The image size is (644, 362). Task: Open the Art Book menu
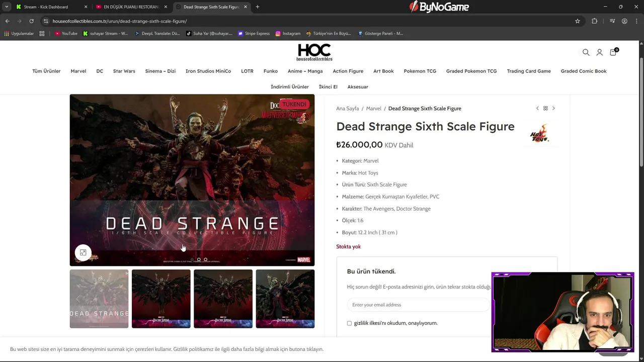coord(383,71)
